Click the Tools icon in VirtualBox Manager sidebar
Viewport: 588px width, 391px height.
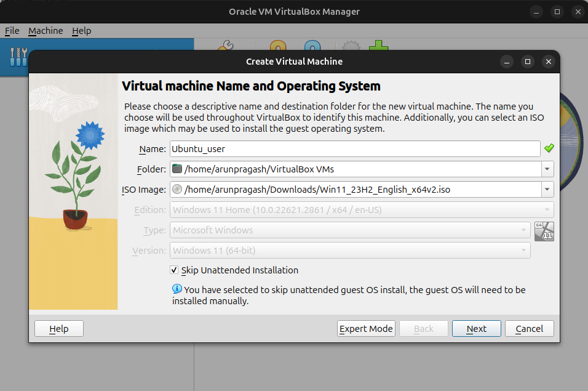[18, 57]
